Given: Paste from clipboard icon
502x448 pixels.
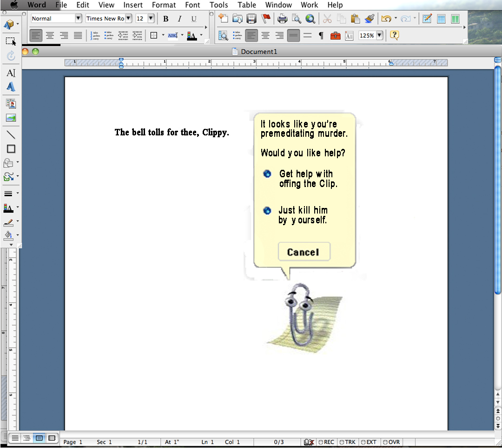Looking at the screenshot, I should click(355, 19).
